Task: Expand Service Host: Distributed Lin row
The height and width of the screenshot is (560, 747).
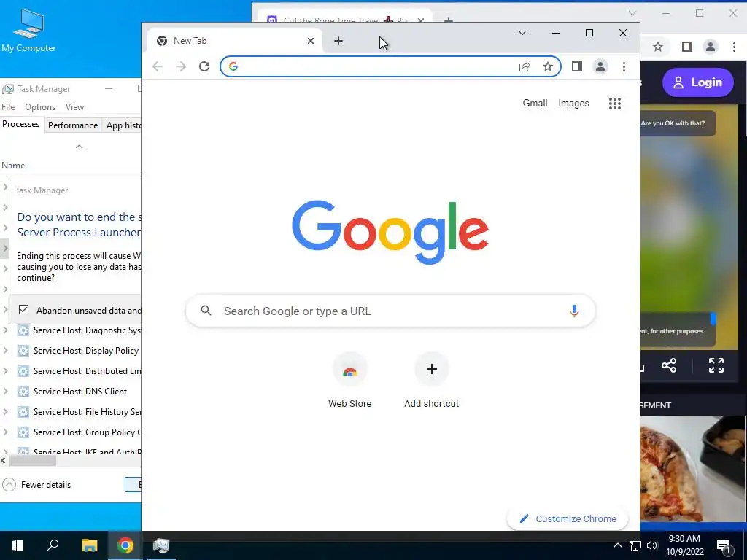Action: tap(5, 370)
